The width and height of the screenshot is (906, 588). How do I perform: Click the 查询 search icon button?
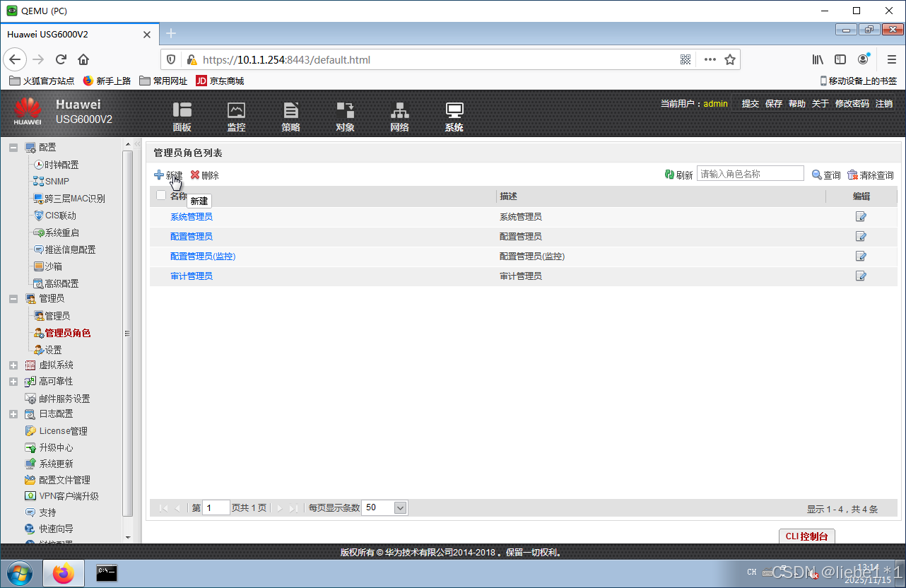pyautogui.click(x=826, y=175)
